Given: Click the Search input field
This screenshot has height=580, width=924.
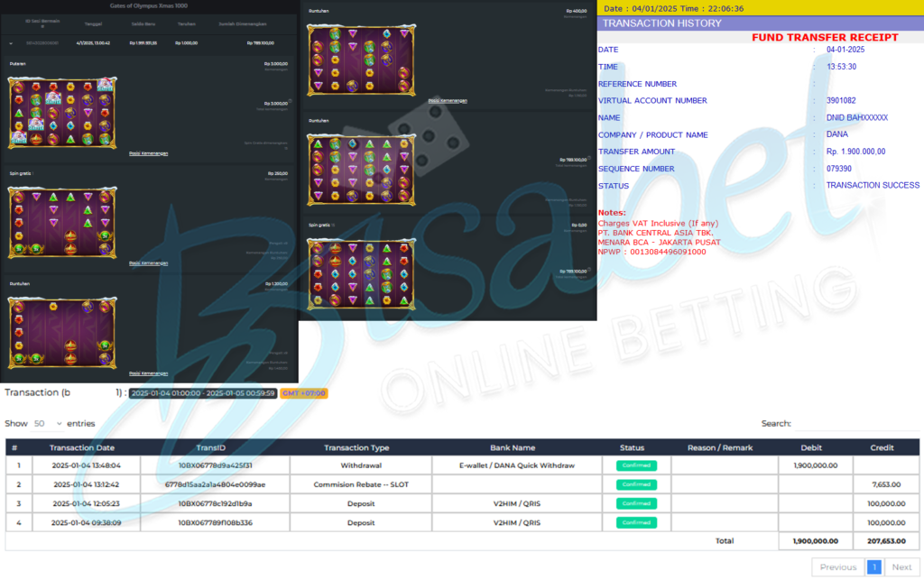Looking at the screenshot, I should pyautogui.click(x=857, y=423).
